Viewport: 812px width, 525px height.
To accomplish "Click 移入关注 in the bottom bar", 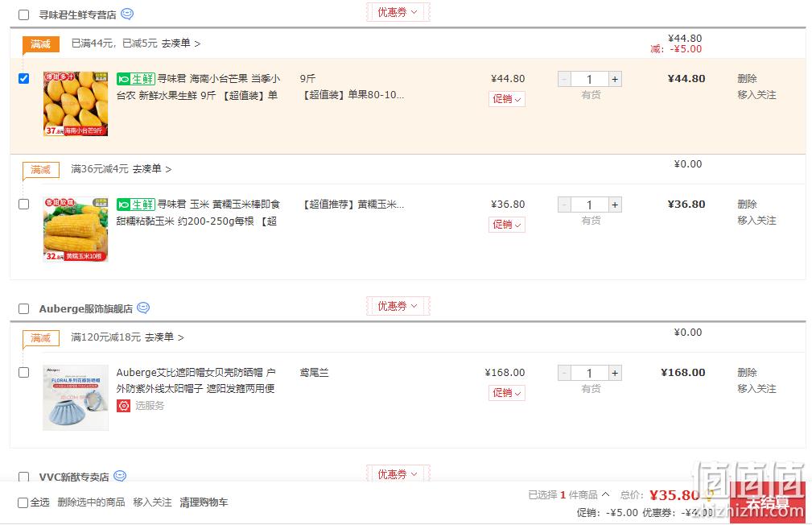I will (x=152, y=502).
